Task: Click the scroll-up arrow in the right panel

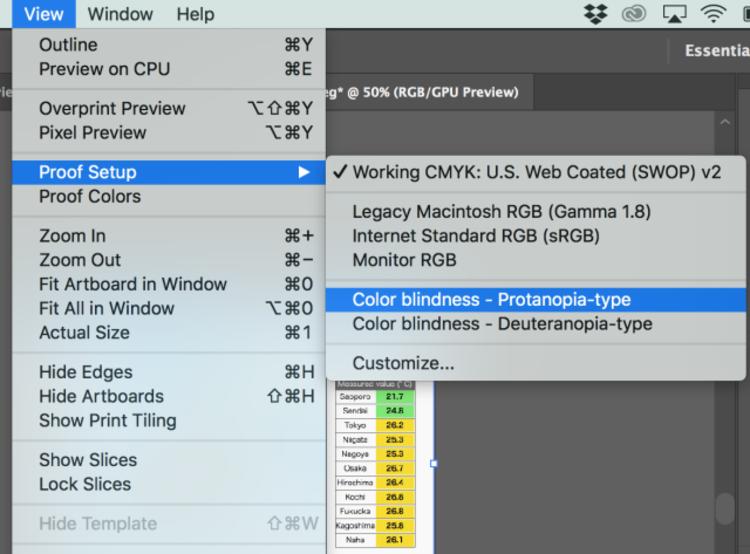Action: coord(725,121)
